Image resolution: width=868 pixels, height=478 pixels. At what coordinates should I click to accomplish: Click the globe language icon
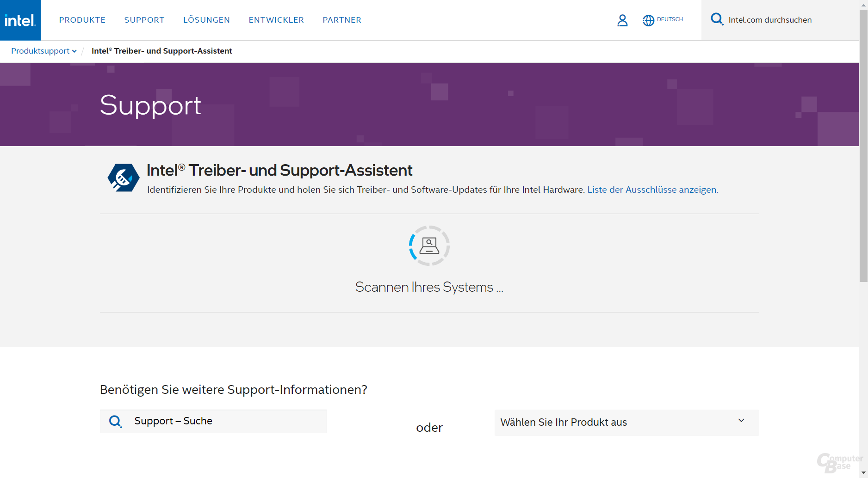click(649, 20)
